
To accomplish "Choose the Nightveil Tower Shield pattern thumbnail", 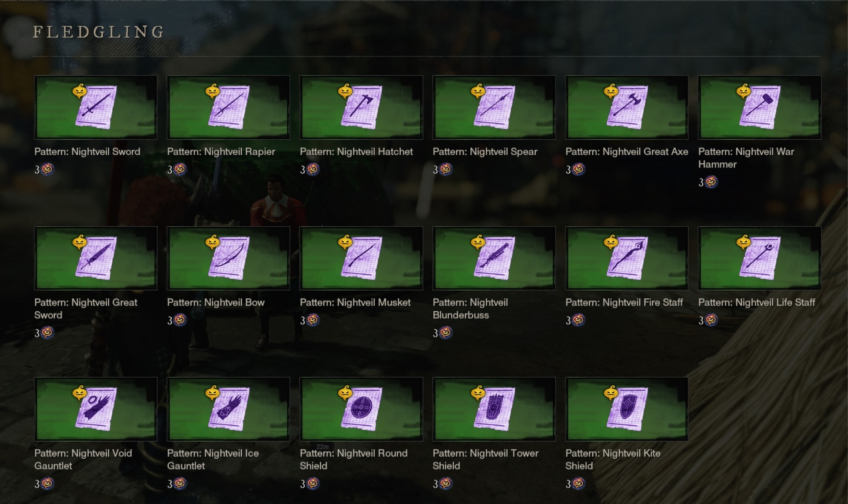I will 494,409.
